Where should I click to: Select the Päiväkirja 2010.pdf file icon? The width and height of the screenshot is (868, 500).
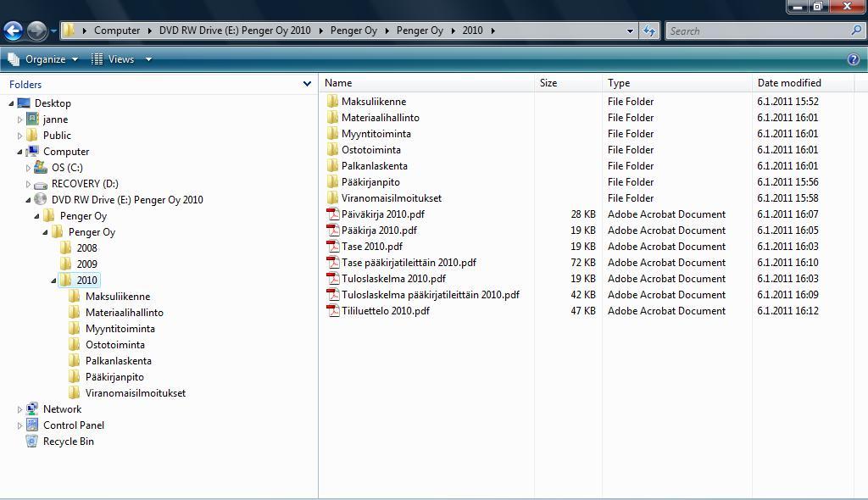[x=332, y=214]
